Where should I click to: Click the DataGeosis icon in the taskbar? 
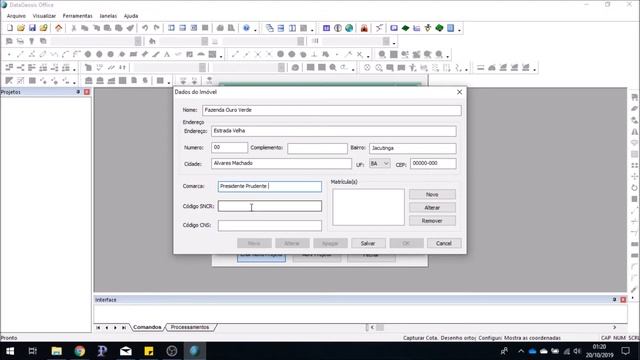coord(194,351)
